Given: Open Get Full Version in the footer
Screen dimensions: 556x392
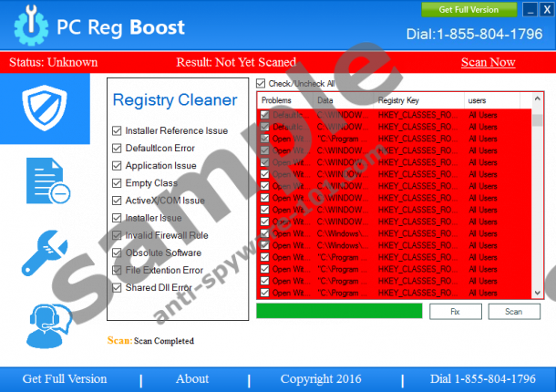Looking at the screenshot, I should coord(65,379).
